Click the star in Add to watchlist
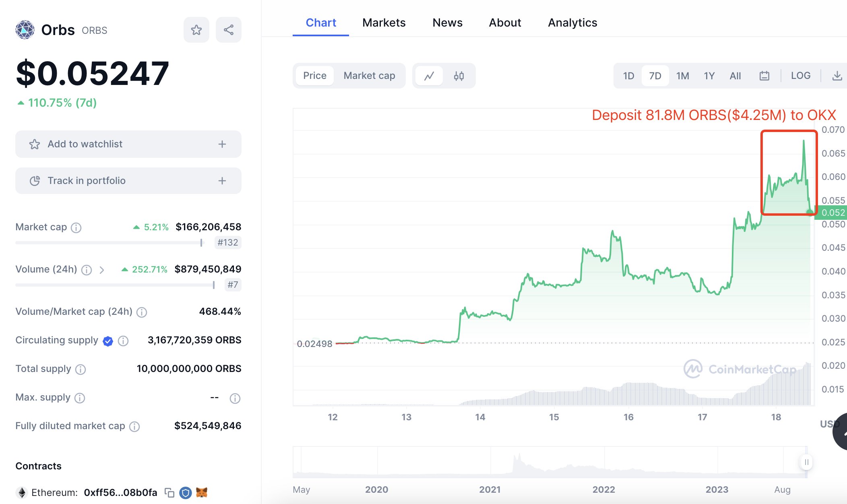 pyautogui.click(x=35, y=144)
